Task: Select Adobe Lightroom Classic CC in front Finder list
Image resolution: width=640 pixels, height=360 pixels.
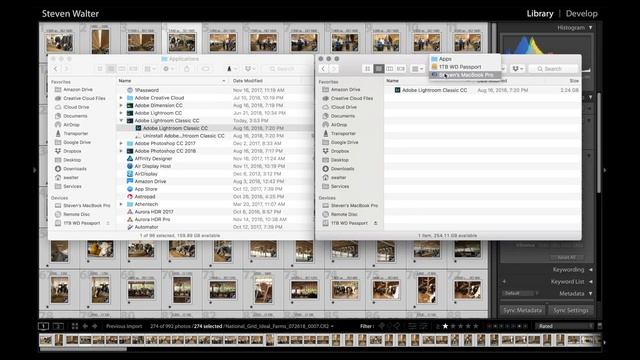Action: click(x=434, y=90)
